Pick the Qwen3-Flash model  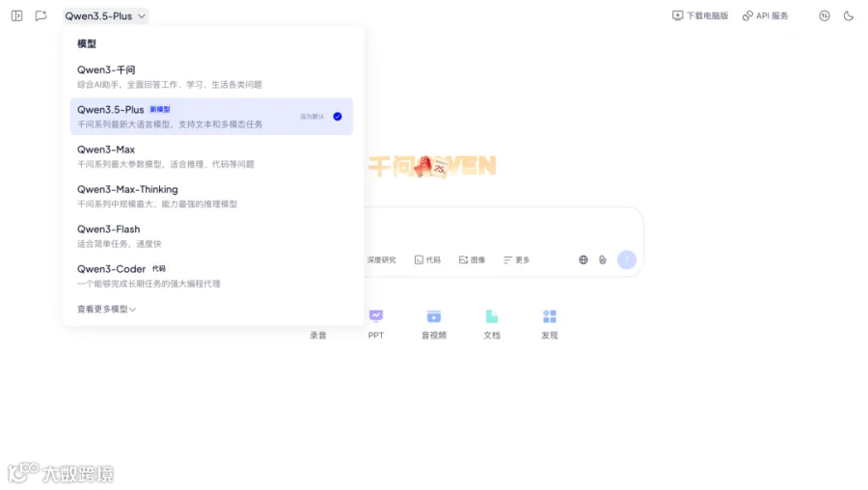pyautogui.click(x=211, y=236)
